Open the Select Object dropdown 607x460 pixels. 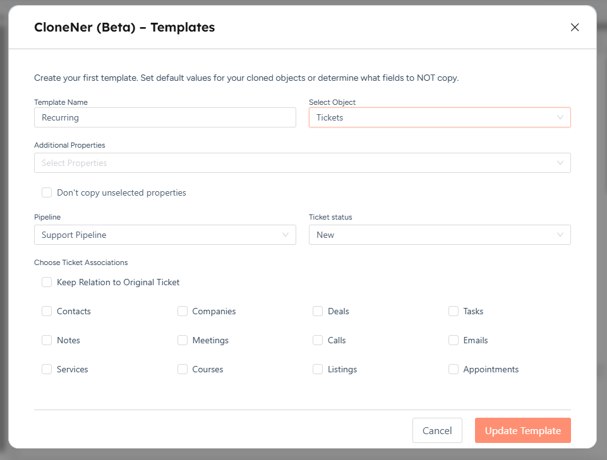point(439,117)
